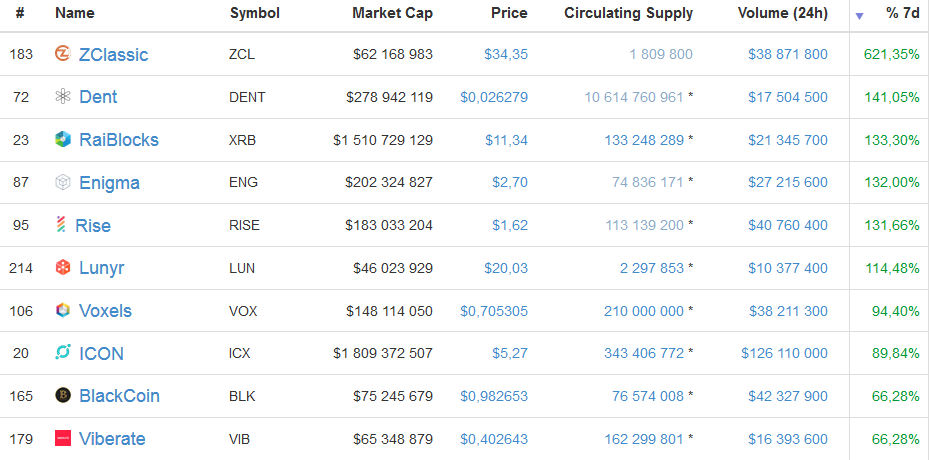
Task: Click the BlackCoin coin logo icon
Action: (x=62, y=395)
